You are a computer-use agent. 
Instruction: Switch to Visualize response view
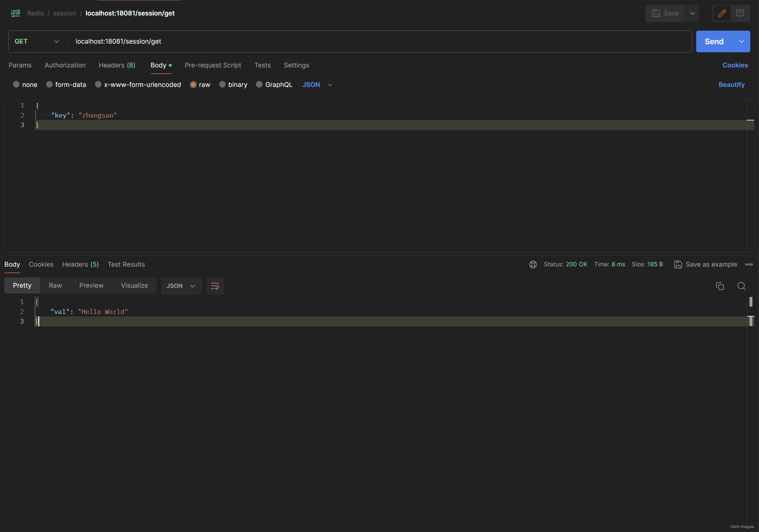pos(134,285)
